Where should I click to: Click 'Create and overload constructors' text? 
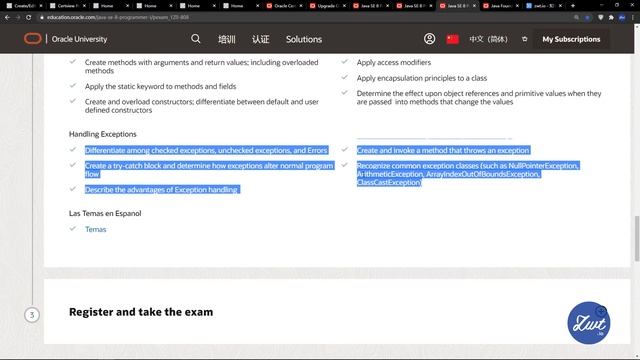[x=202, y=106]
